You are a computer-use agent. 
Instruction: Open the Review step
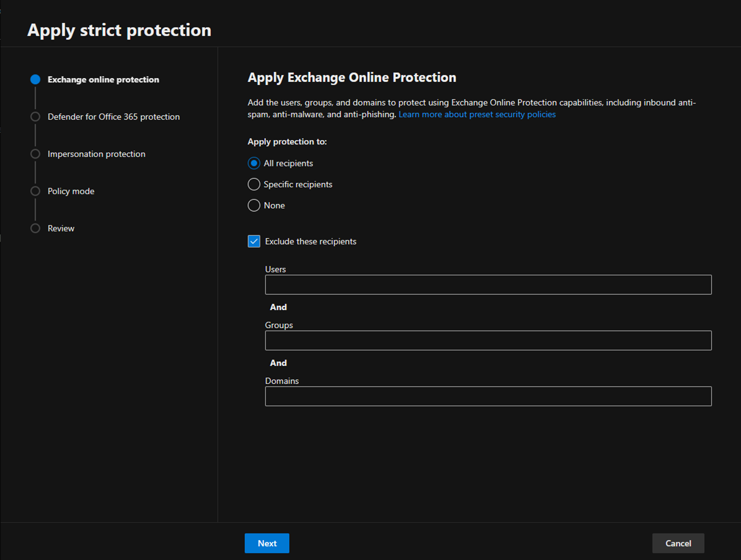coord(61,228)
